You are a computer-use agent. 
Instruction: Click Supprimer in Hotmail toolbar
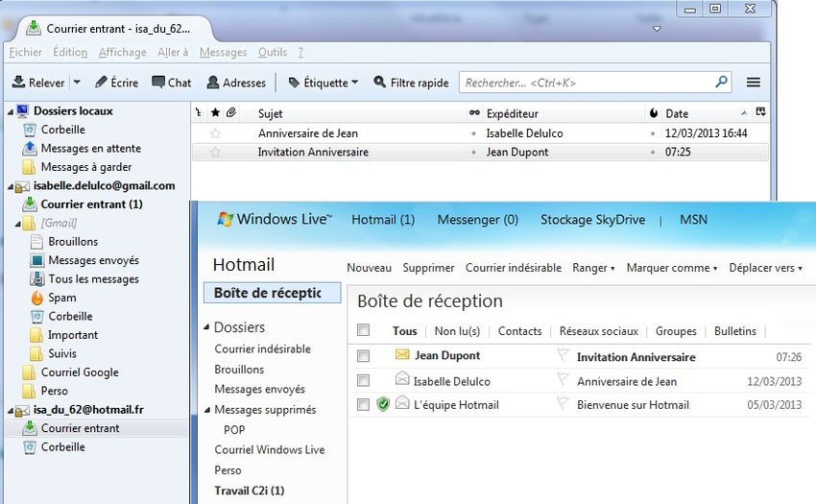[x=428, y=268]
